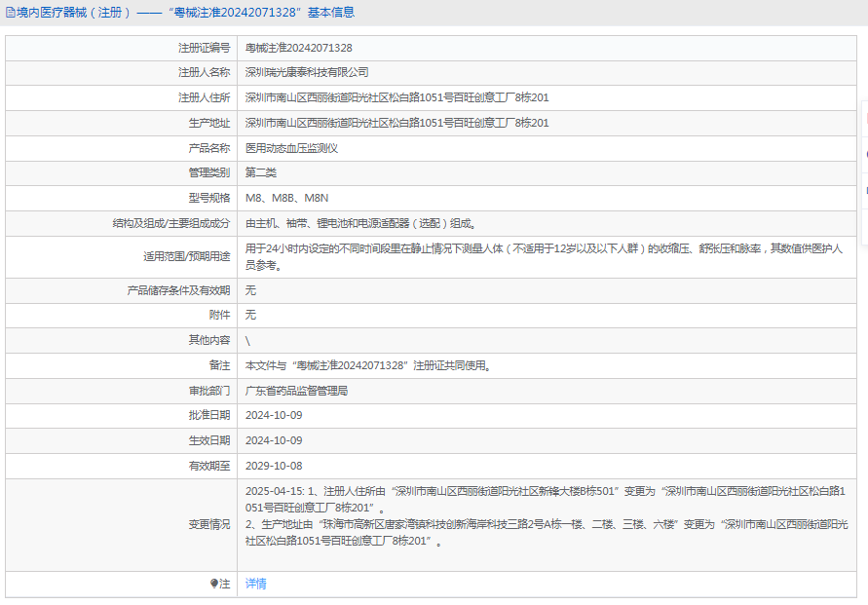Click the 产品名称 label

(209, 148)
